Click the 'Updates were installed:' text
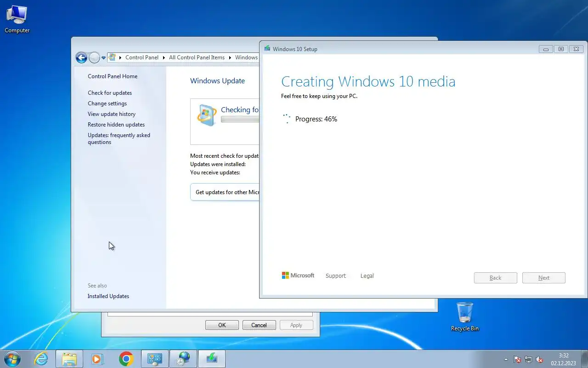Image resolution: width=588 pixels, height=368 pixels. point(218,164)
